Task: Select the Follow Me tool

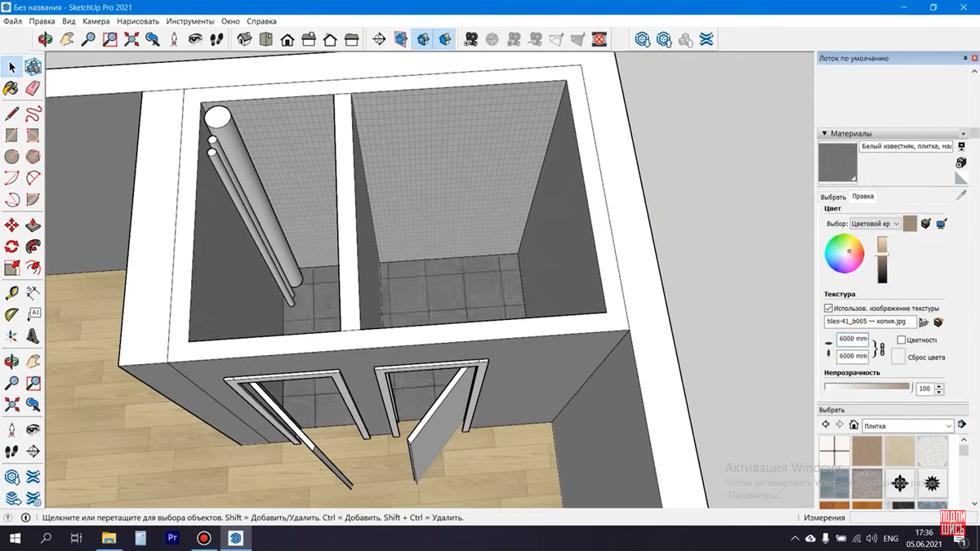Action: click(33, 247)
